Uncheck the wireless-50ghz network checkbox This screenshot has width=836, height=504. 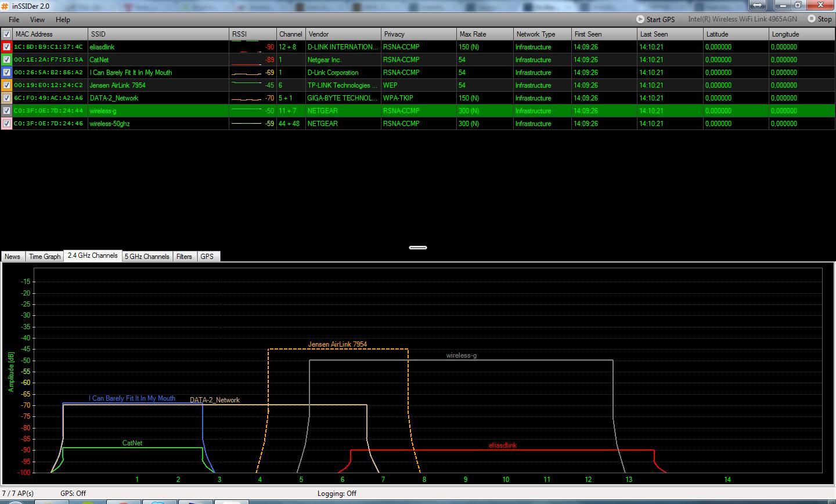(6, 124)
